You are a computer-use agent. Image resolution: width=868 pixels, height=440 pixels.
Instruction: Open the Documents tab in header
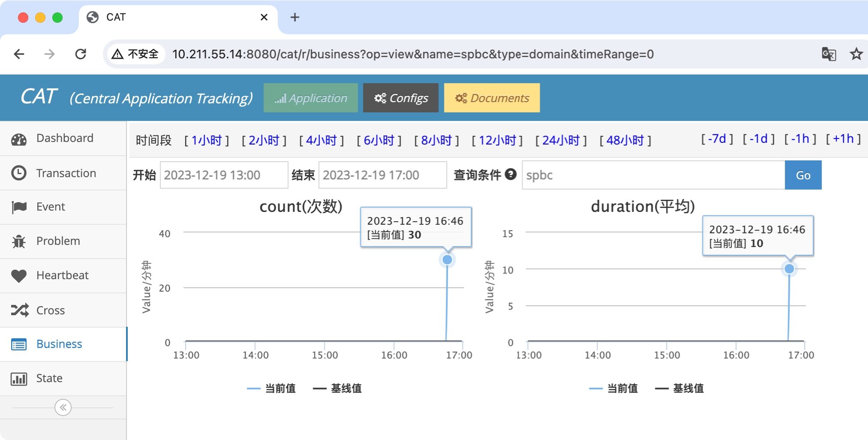[x=492, y=98]
